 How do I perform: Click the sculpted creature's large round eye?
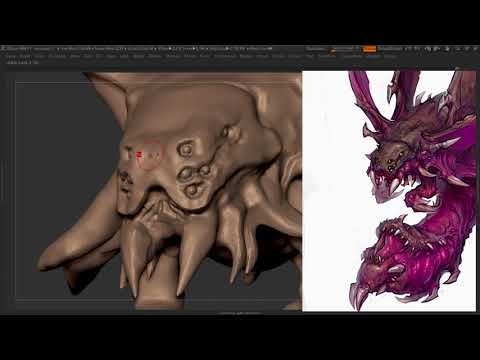185,149
